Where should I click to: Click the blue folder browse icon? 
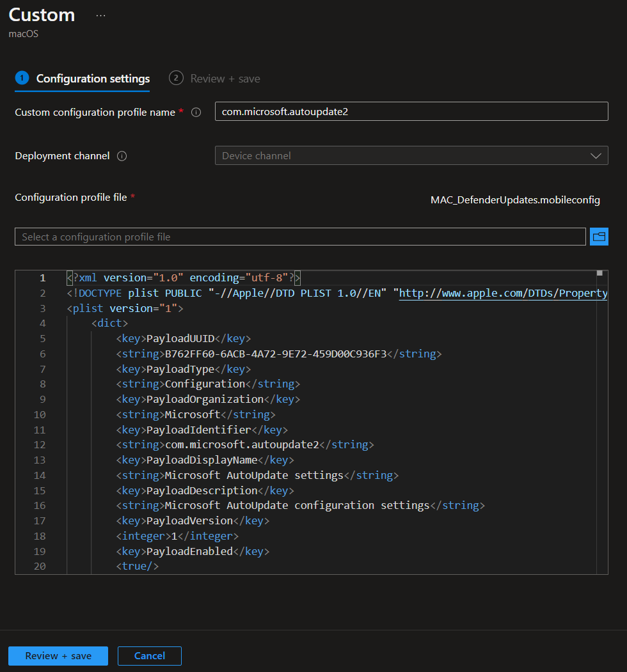(599, 237)
